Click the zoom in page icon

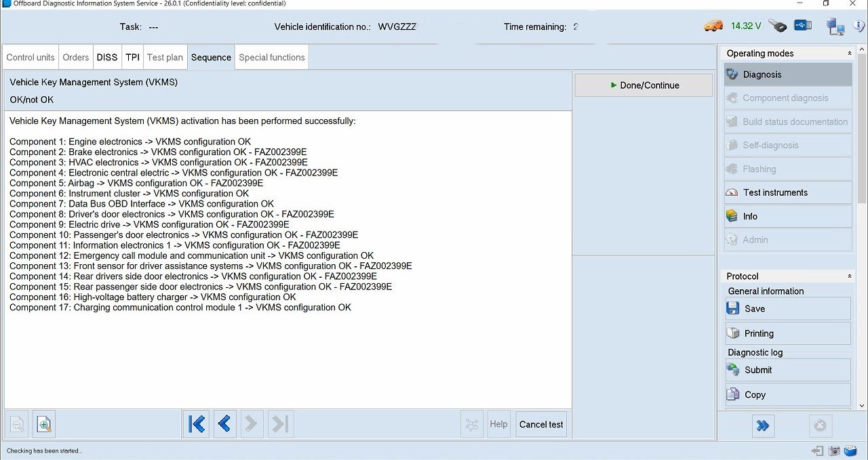click(x=44, y=425)
